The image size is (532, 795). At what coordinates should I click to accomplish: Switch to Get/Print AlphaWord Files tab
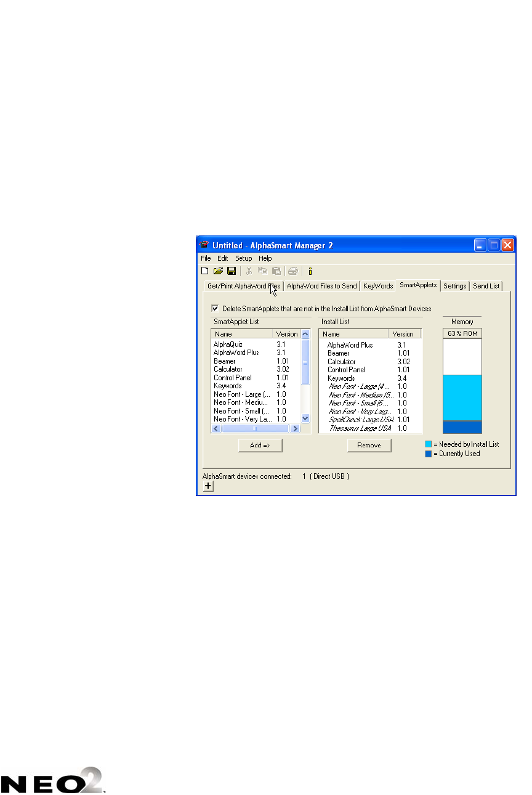click(244, 286)
